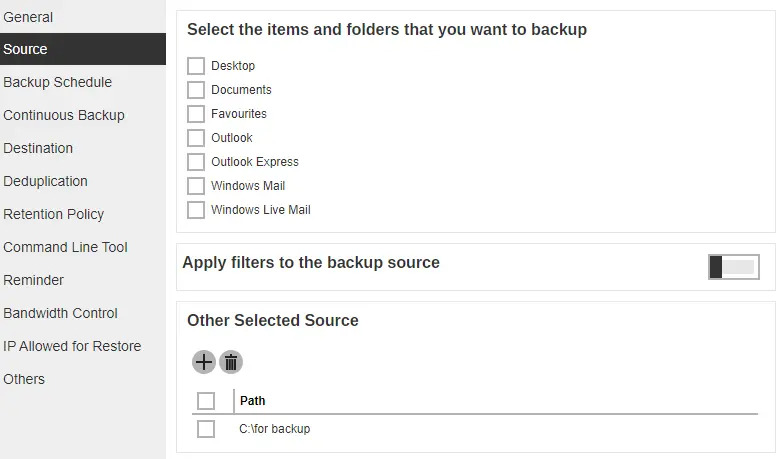Check the Desktop checkbox
The height and width of the screenshot is (459, 783).
(196, 66)
